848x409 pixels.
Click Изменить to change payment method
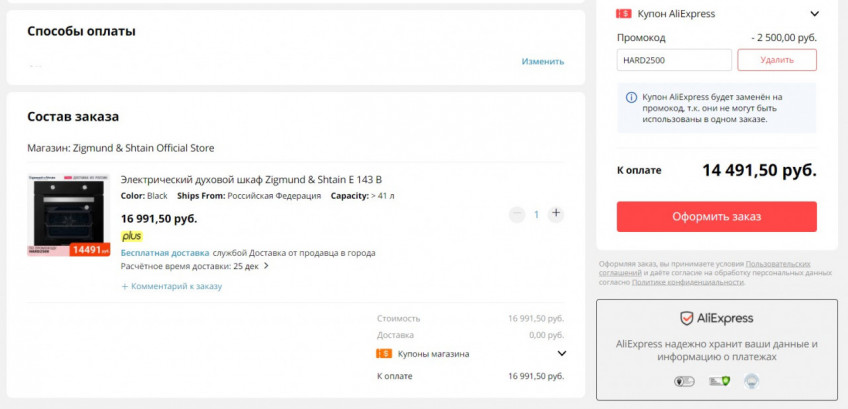542,61
